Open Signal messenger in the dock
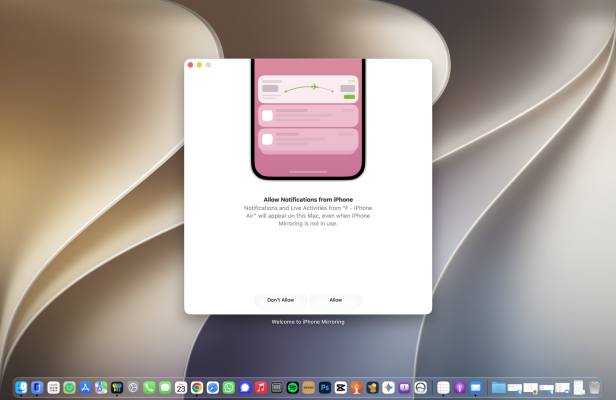The image size is (616, 400). (245, 388)
